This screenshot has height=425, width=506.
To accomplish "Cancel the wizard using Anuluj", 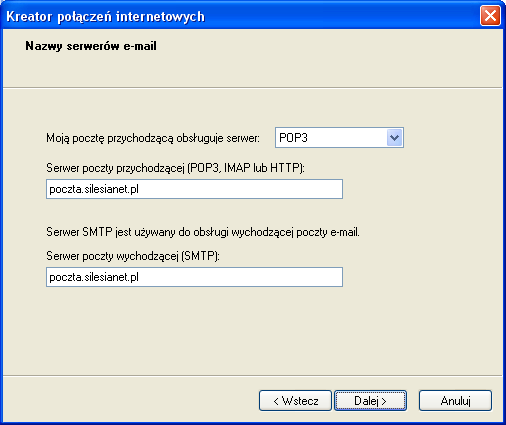I will click(455, 401).
